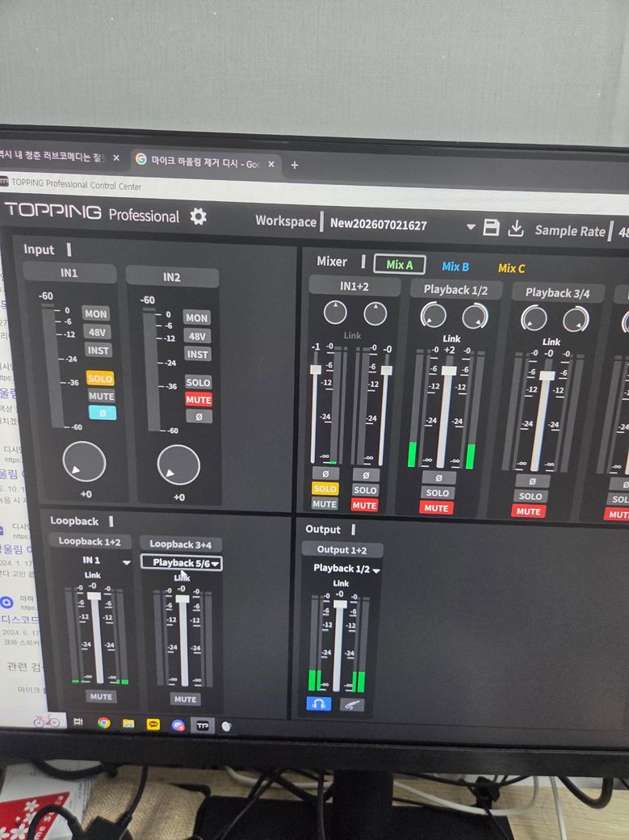Toggle IN2 phase invert (ø) button
Screen dimensions: 629x840
pyautogui.click(x=199, y=416)
